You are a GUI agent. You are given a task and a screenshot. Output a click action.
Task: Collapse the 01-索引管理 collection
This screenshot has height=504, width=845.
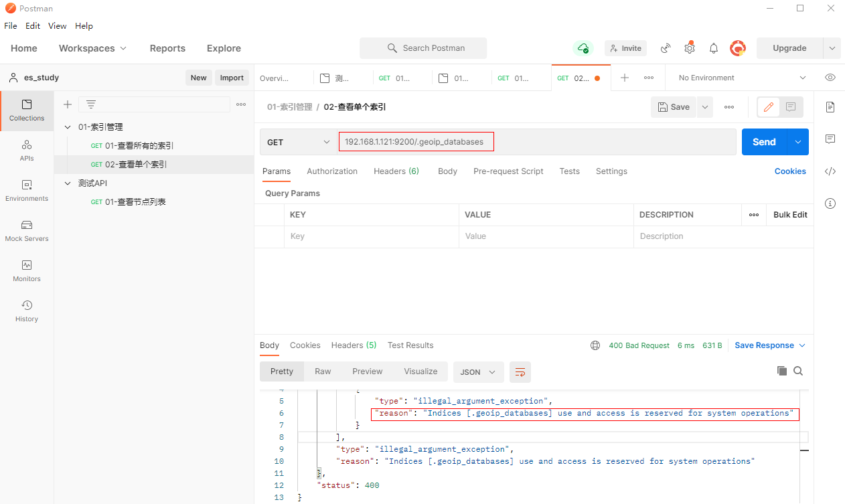pos(68,127)
